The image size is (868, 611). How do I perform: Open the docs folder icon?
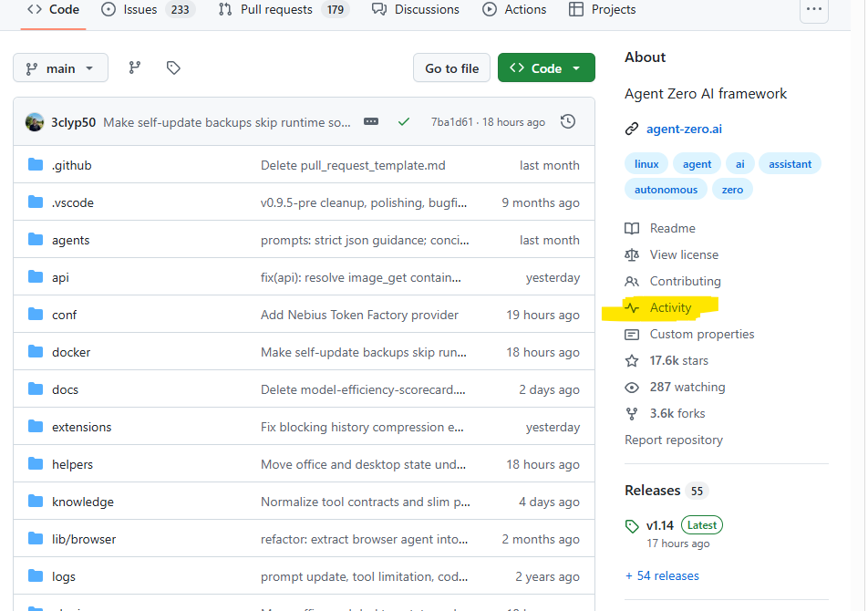coord(36,388)
